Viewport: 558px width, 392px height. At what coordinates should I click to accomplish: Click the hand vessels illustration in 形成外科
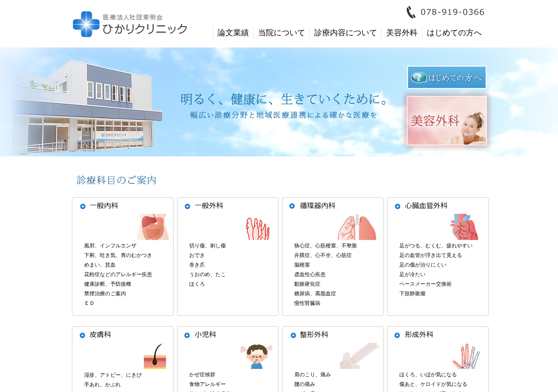[466, 356]
